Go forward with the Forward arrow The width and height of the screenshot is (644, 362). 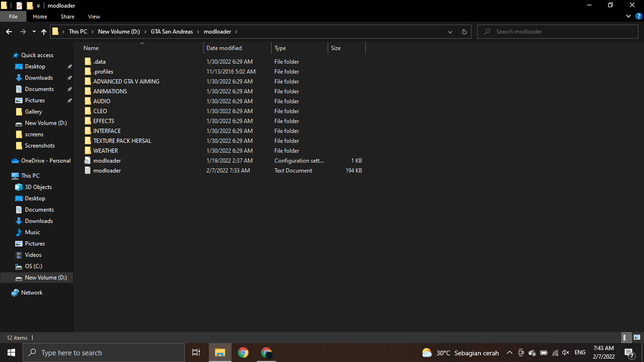point(23,31)
